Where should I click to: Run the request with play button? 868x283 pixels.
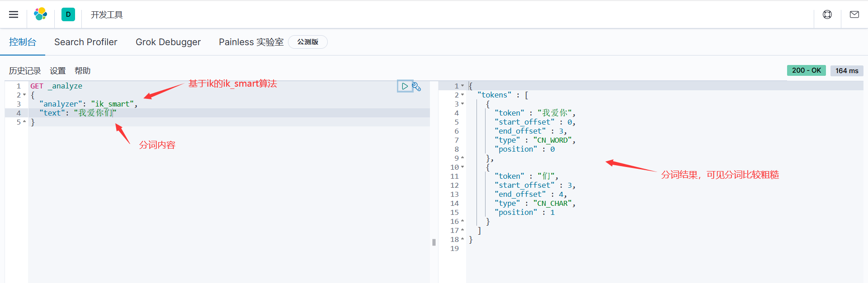click(405, 86)
